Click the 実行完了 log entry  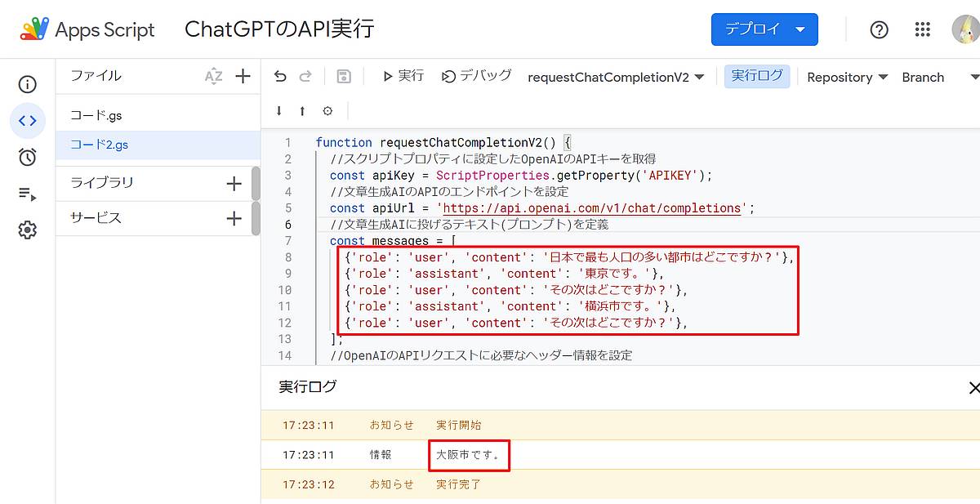[x=458, y=484]
